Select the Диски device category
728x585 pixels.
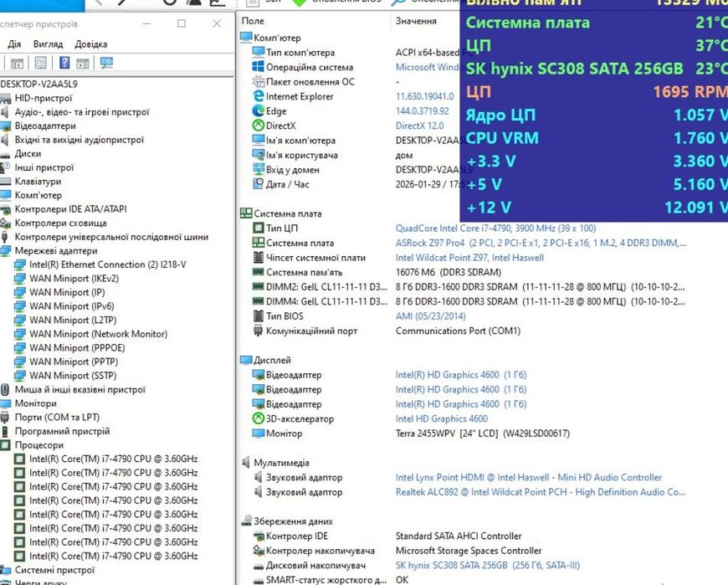tap(28, 154)
